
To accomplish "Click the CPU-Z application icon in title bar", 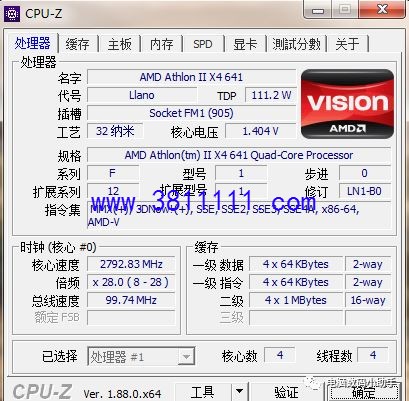I will click(12, 13).
